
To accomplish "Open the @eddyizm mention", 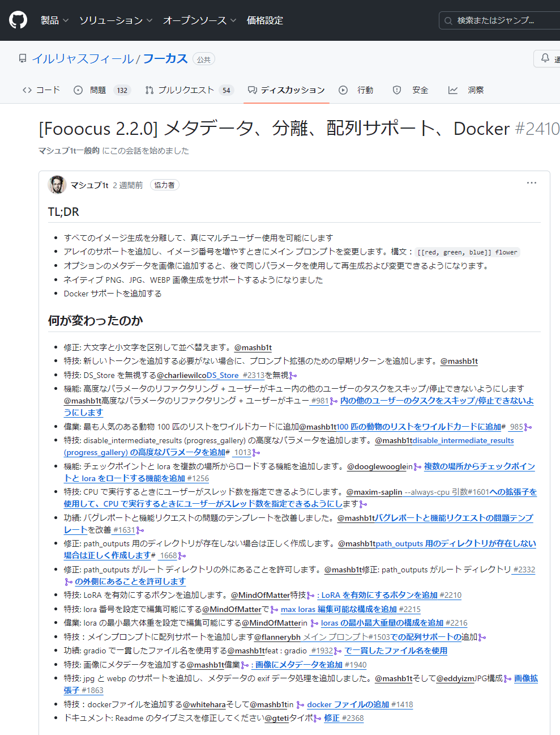I will pos(455,678).
